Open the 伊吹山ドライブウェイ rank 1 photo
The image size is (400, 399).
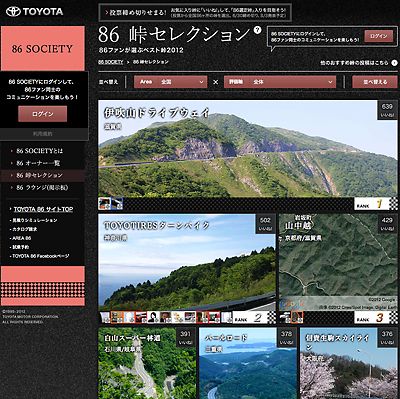pos(248,148)
